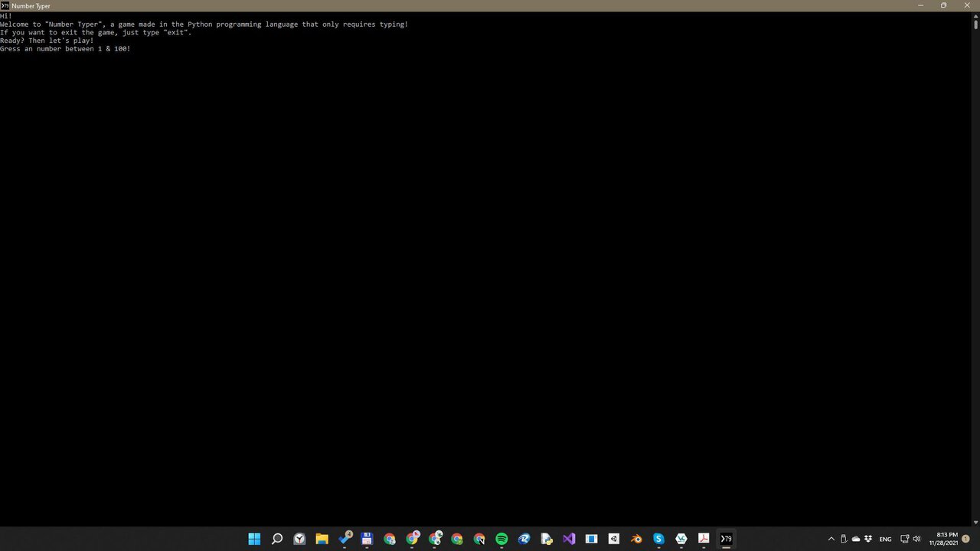Open the white window app icon beside Visual Studio
The width and height of the screenshot is (980, 551).
click(x=591, y=539)
